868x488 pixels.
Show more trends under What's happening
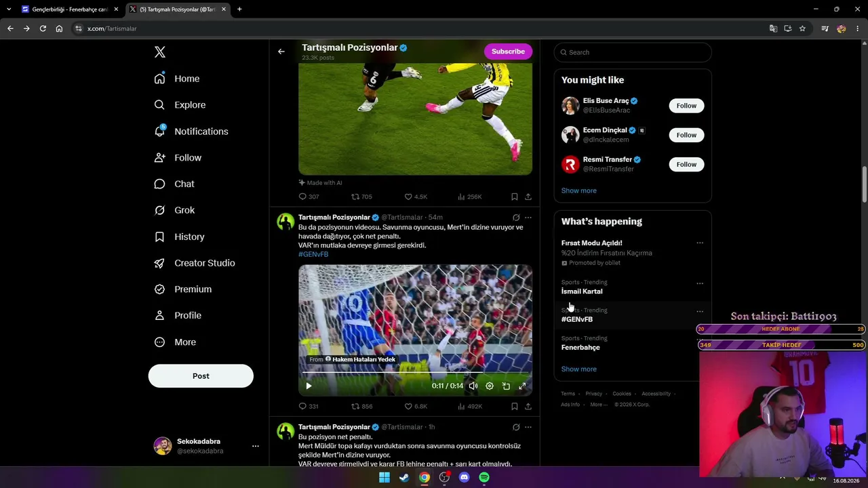pos(579,369)
